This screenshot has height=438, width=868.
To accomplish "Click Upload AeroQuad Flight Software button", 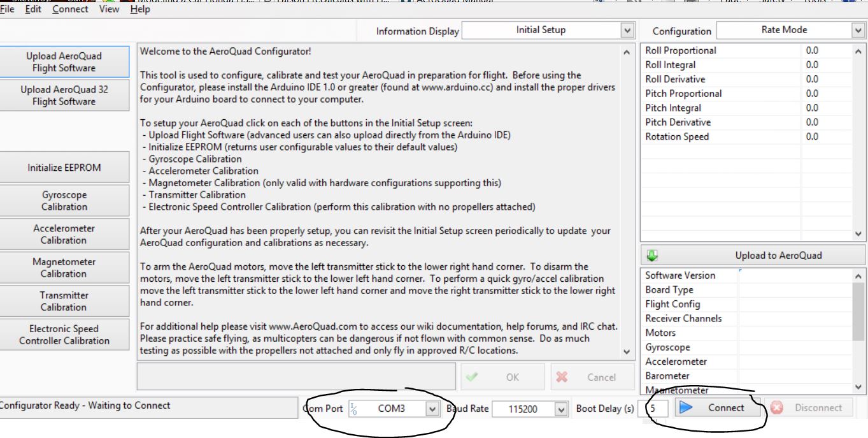I will click(64, 62).
